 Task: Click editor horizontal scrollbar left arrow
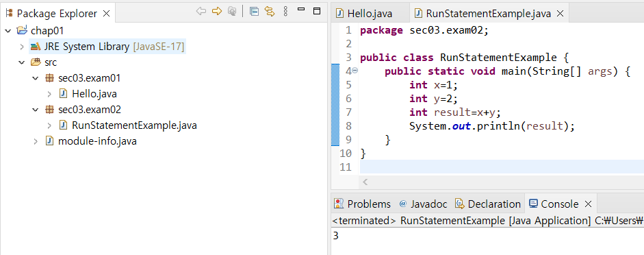365,182
